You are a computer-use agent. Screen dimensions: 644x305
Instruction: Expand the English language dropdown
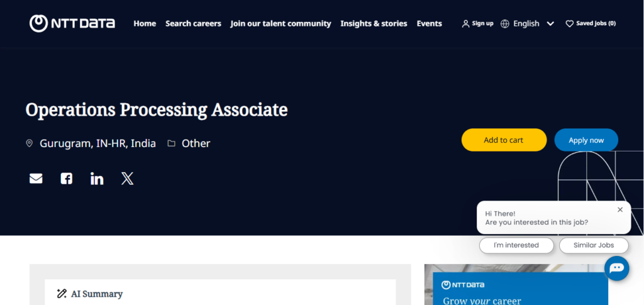coord(528,24)
